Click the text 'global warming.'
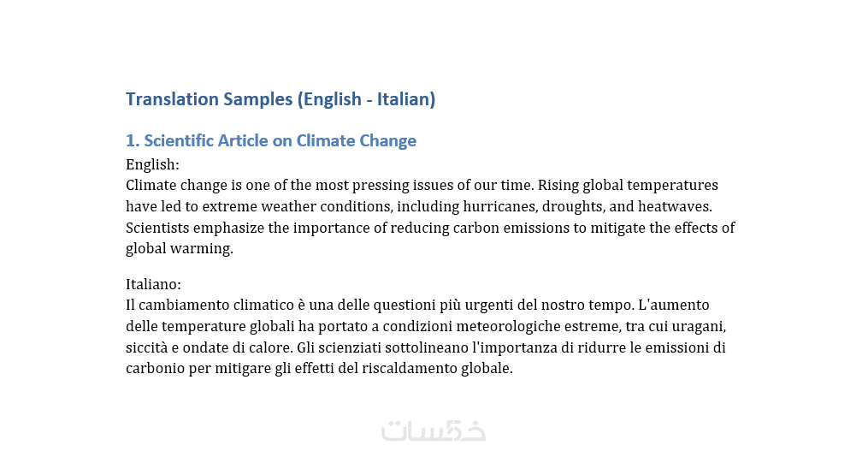 [x=180, y=250]
